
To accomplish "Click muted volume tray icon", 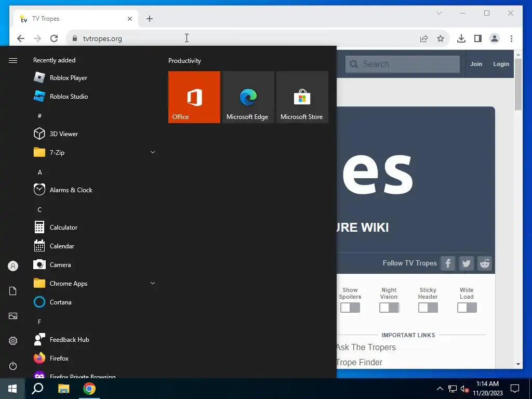I will click(x=464, y=389).
